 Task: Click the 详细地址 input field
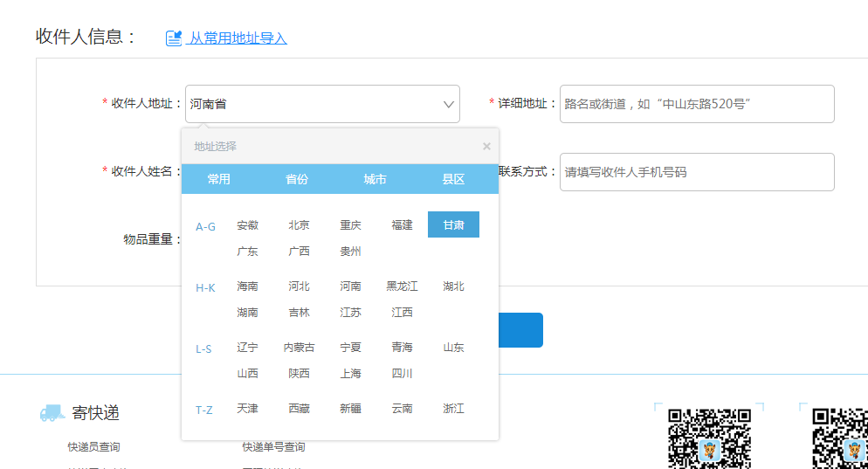point(696,104)
